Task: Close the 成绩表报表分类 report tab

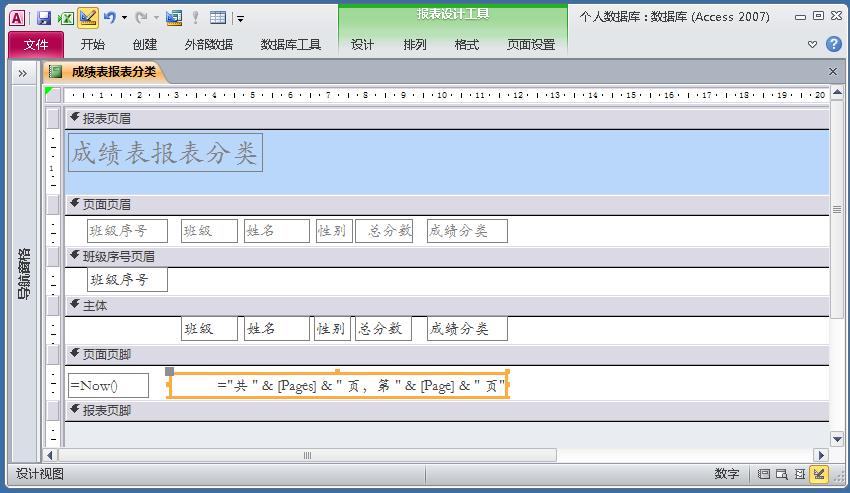Action: (x=833, y=72)
